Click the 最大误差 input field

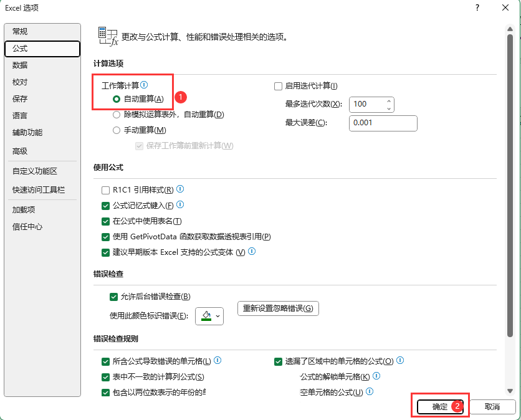(383, 123)
